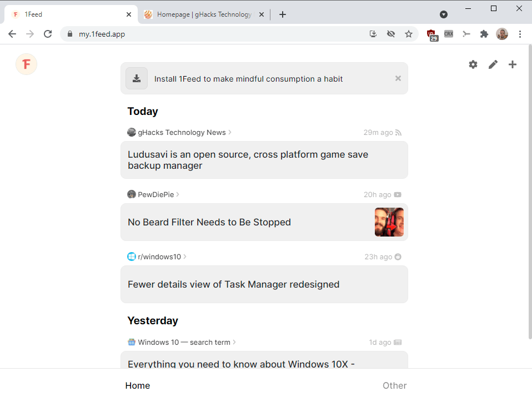Click the pencil edit icon

tap(493, 64)
